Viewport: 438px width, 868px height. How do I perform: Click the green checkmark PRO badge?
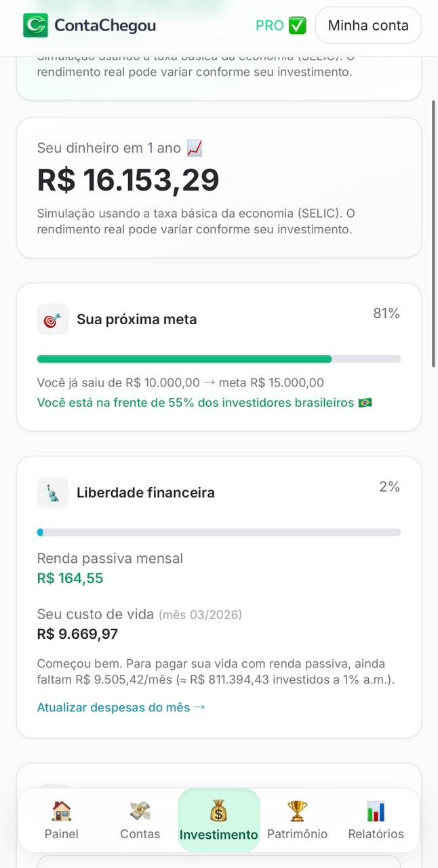click(x=296, y=25)
